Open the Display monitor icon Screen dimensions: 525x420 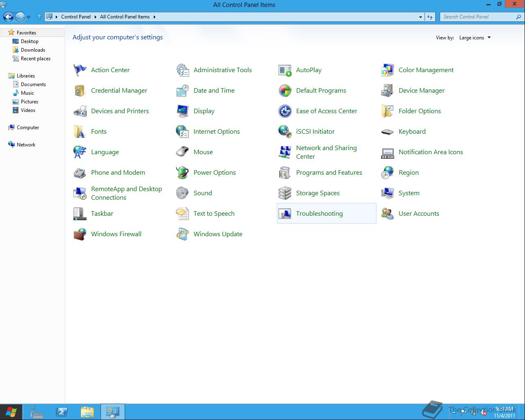(182, 111)
